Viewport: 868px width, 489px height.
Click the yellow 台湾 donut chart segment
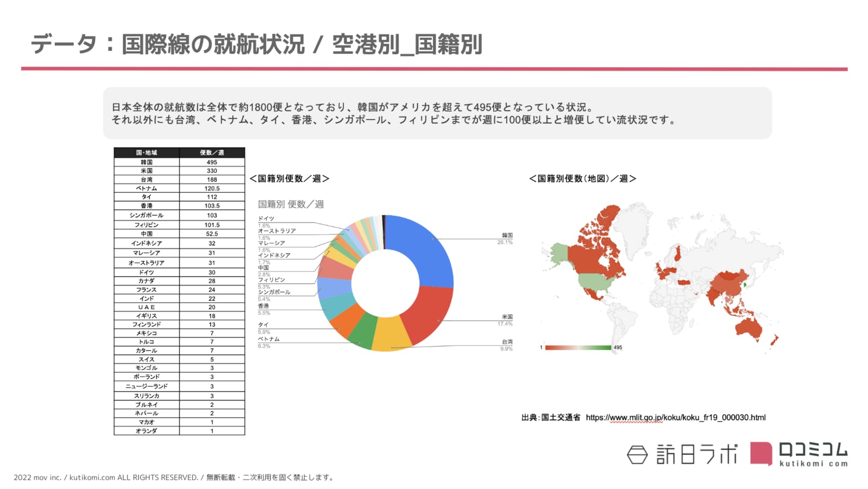[391, 334]
